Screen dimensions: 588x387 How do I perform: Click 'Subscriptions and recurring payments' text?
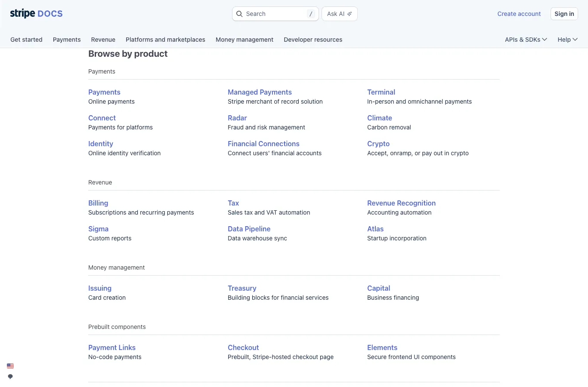[x=141, y=212]
